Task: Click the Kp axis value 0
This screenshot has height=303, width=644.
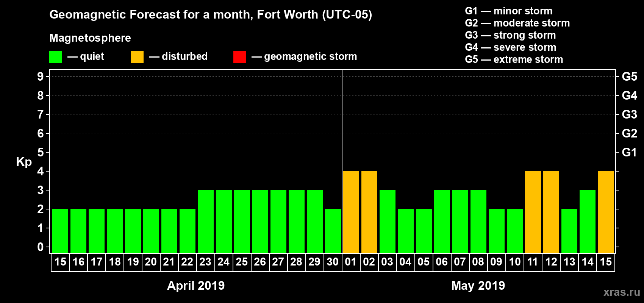Action: [41, 247]
